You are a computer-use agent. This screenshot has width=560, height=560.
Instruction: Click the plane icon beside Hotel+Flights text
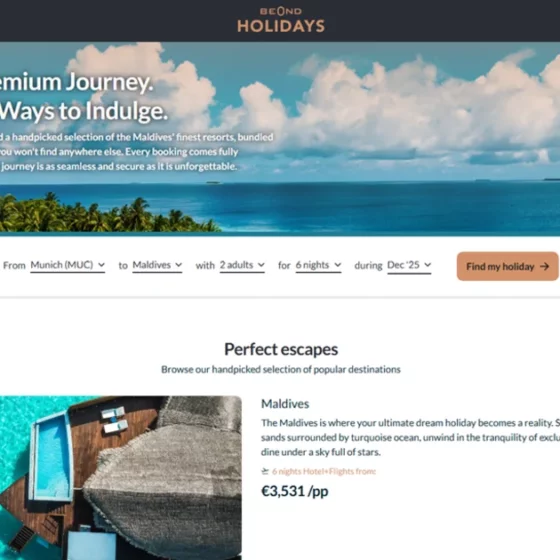tap(265, 471)
